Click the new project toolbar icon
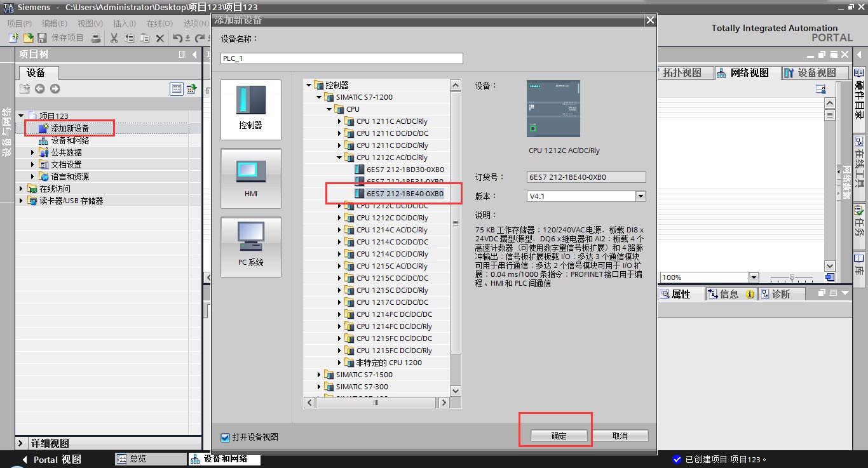The height and width of the screenshot is (468, 868). click(13, 38)
